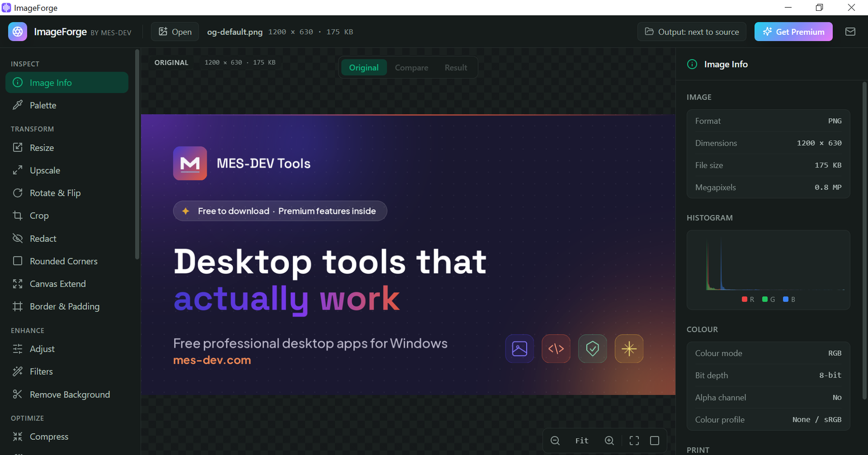Screen dimensions: 868x455
Task: Switch to the Compare view tab
Action: pos(411,68)
